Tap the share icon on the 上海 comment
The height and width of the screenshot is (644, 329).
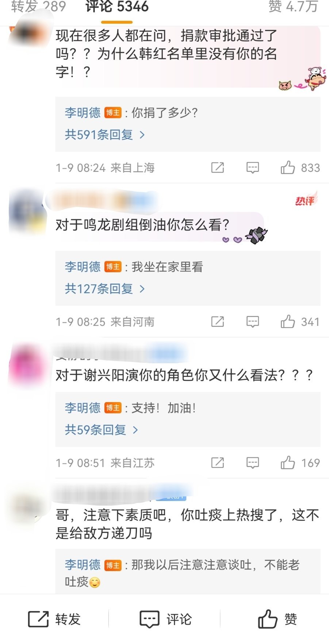click(x=218, y=168)
